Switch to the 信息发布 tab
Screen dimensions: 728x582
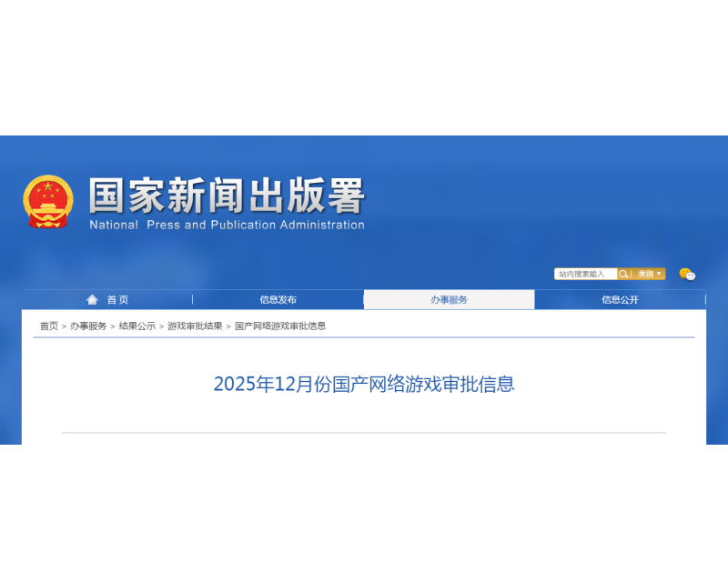coord(278,298)
